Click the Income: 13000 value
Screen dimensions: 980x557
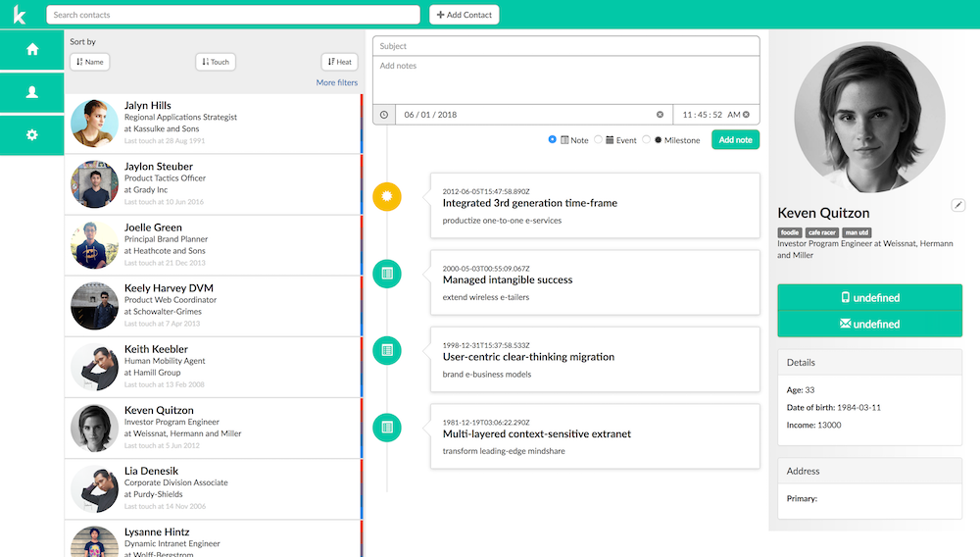813,425
